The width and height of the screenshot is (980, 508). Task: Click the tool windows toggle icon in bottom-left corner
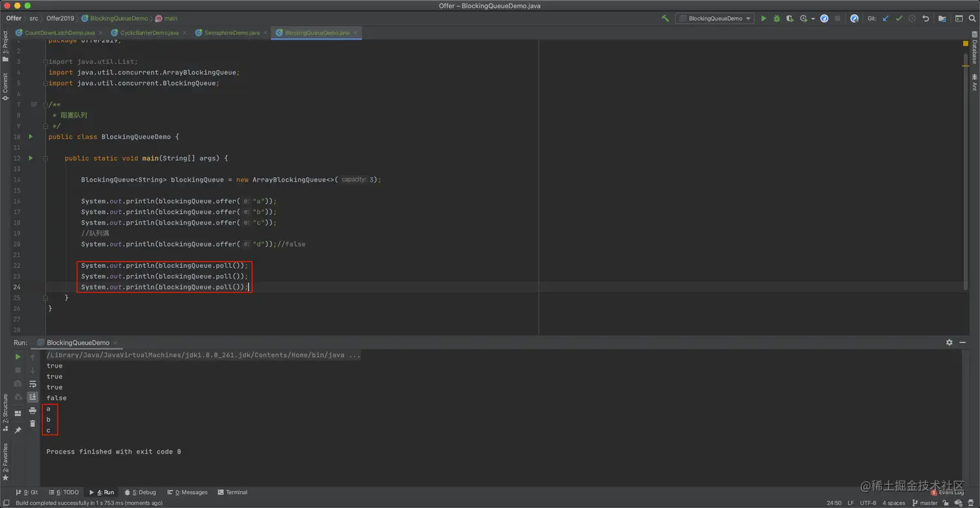5,503
